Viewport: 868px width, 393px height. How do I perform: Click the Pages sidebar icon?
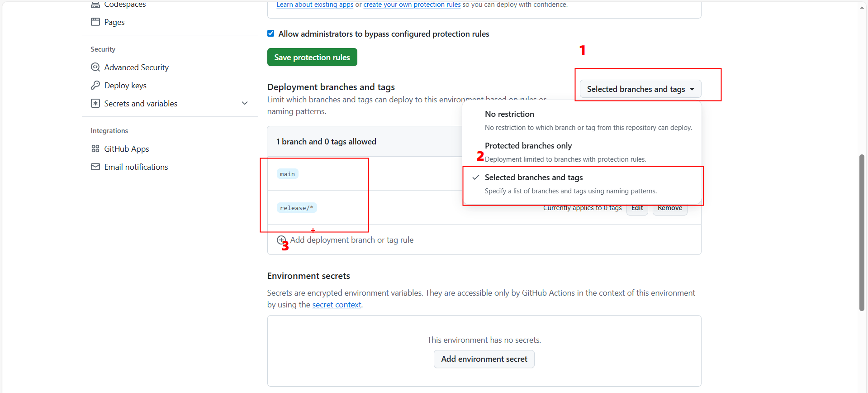(95, 22)
